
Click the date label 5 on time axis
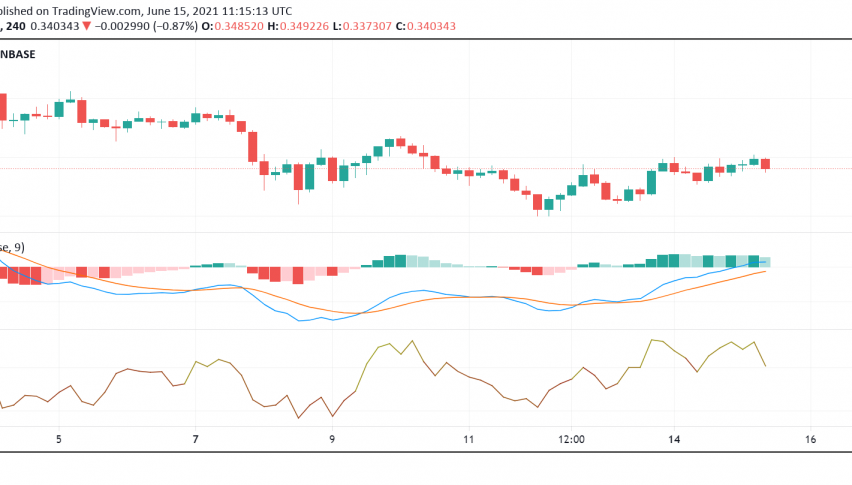coord(59,439)
